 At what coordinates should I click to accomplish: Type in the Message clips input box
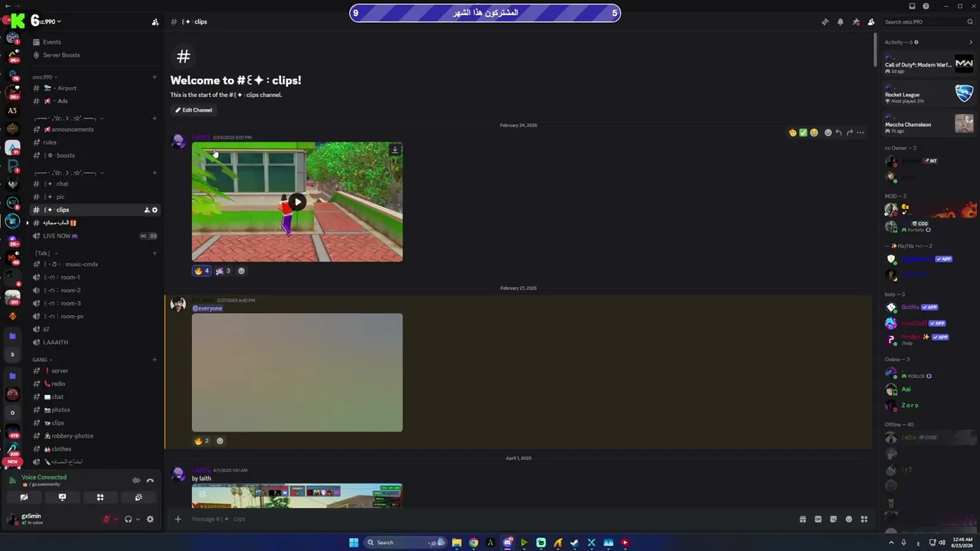[x=490, y=519]
